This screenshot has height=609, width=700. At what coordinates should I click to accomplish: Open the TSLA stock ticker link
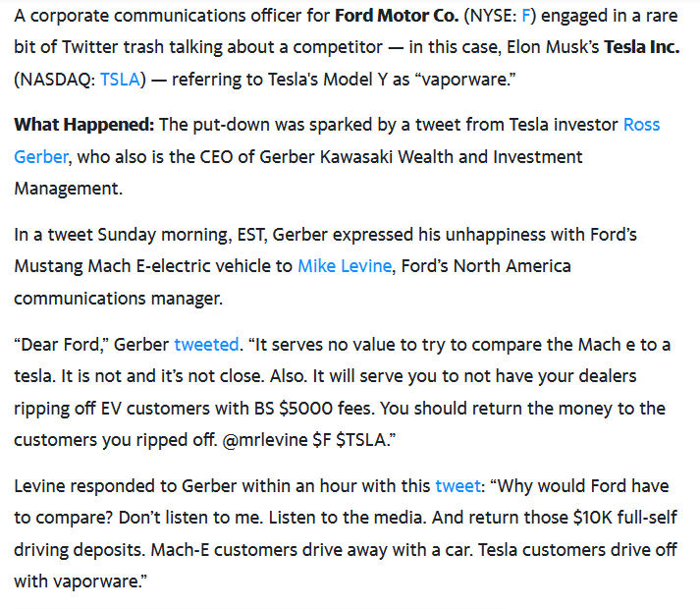(x=120, y=80)
